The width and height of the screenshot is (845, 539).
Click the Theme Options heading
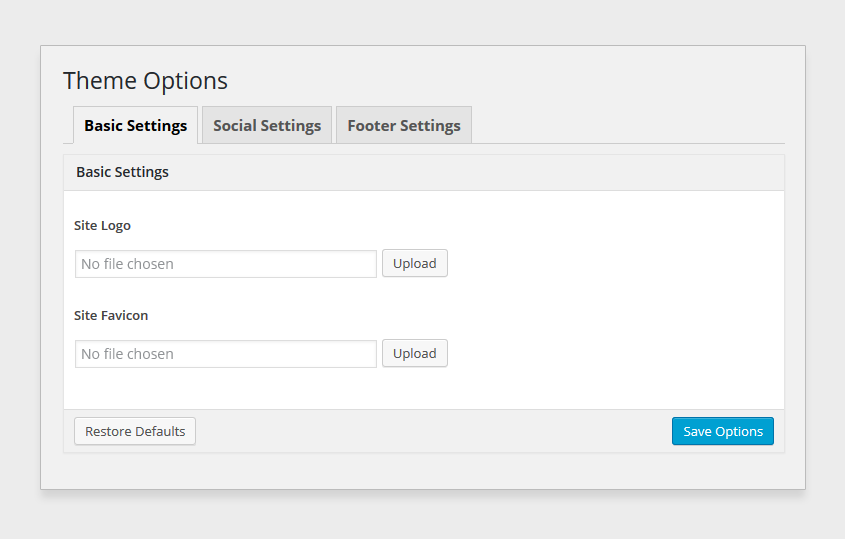click(x=146, y=81)
